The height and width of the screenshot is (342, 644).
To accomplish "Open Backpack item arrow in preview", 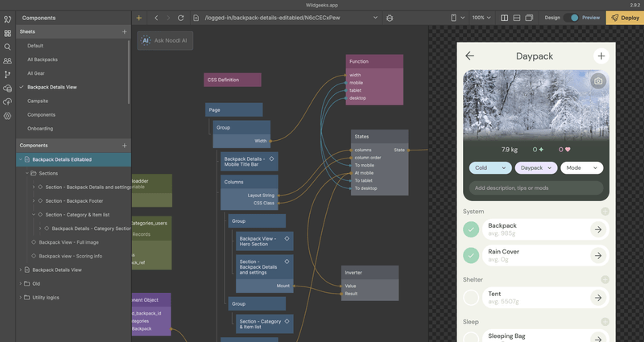I will [598, 229].
